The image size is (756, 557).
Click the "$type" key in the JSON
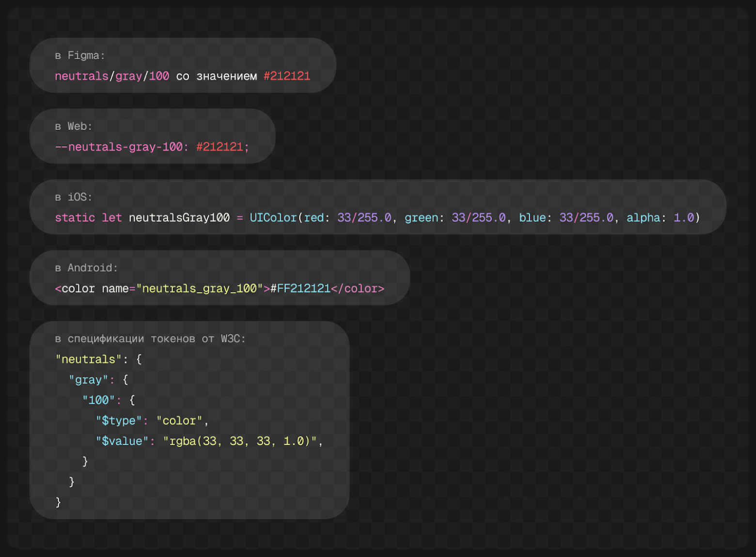pyautogui.click(x=119, y=420)
